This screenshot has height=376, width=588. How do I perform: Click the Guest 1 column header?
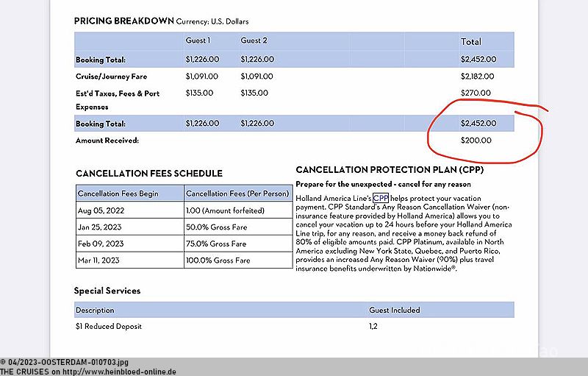tap(198, 40)
